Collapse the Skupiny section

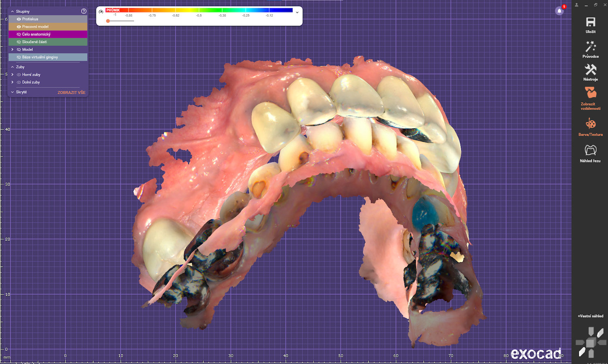[13, 11]
